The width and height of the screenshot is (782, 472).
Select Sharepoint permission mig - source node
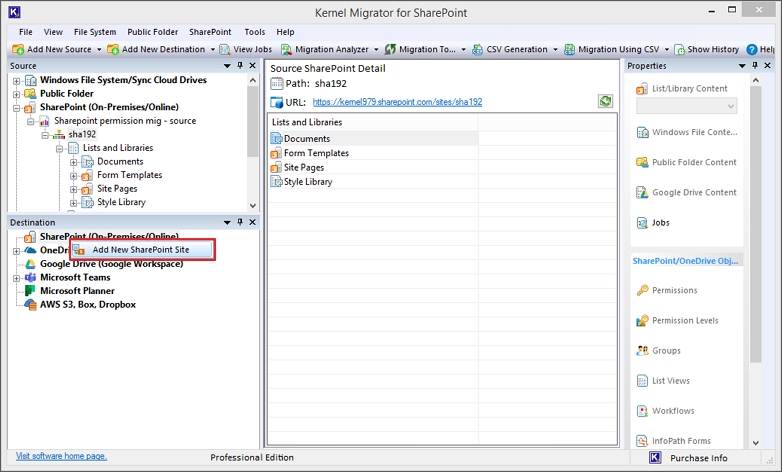(x=125, y=121)
